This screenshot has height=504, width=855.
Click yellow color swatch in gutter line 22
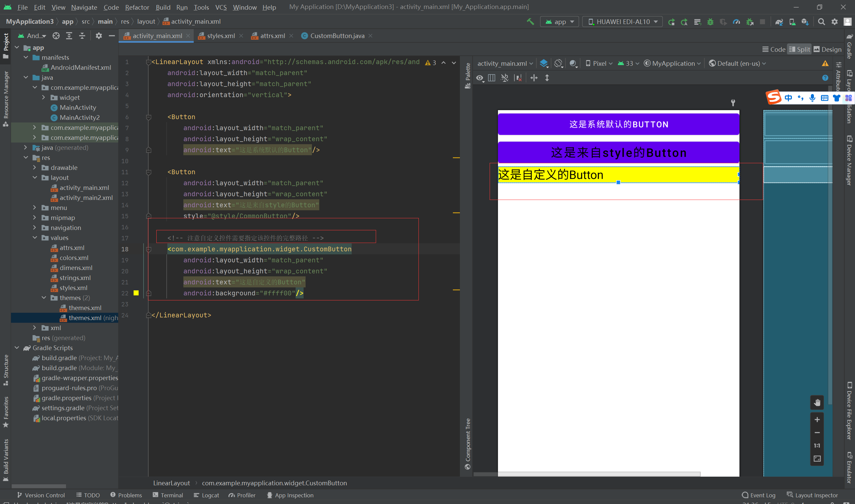136,293
